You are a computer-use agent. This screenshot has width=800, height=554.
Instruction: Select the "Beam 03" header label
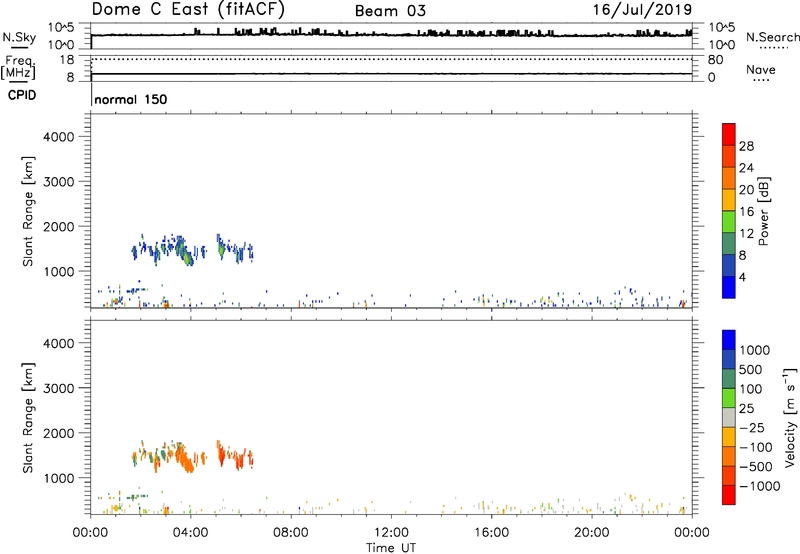pos(390,11)
